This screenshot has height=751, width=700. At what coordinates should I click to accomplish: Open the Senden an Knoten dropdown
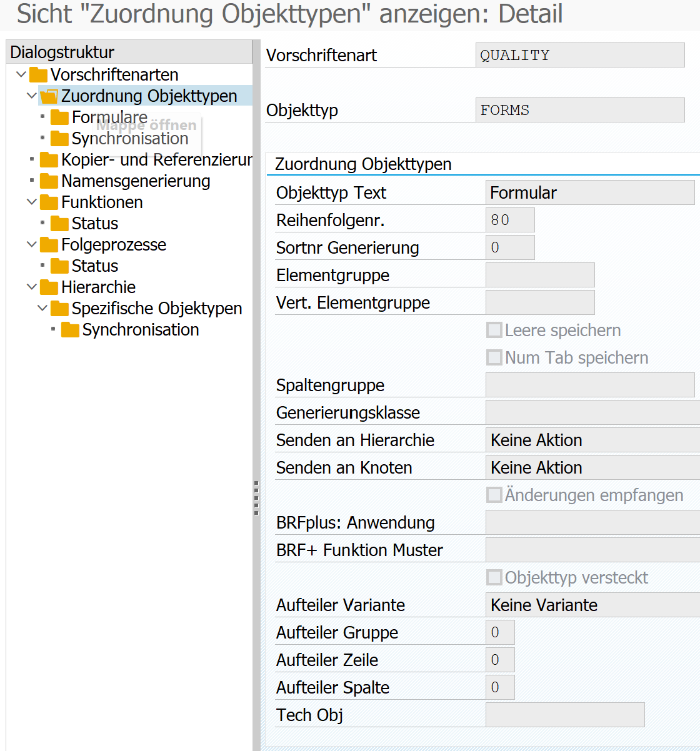(592, 467)
